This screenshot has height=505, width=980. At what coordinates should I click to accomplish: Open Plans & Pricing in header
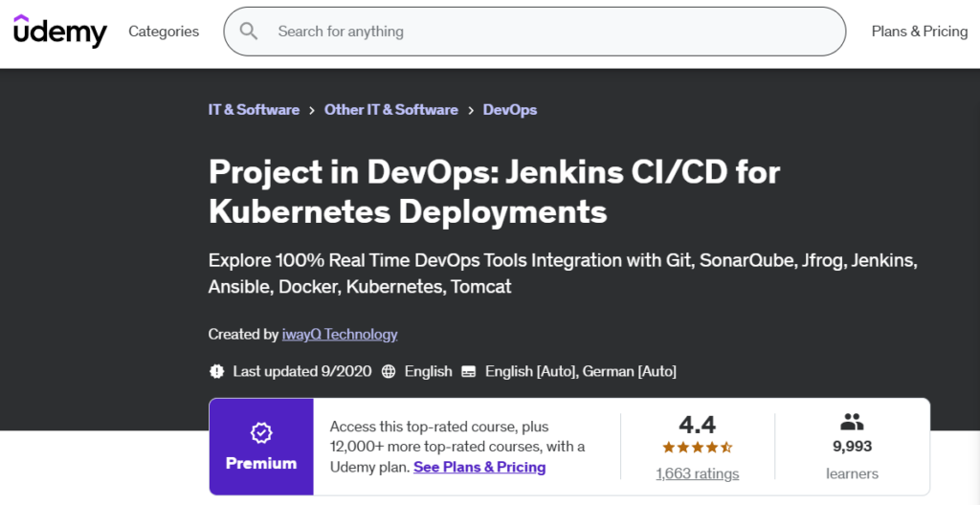920,32
